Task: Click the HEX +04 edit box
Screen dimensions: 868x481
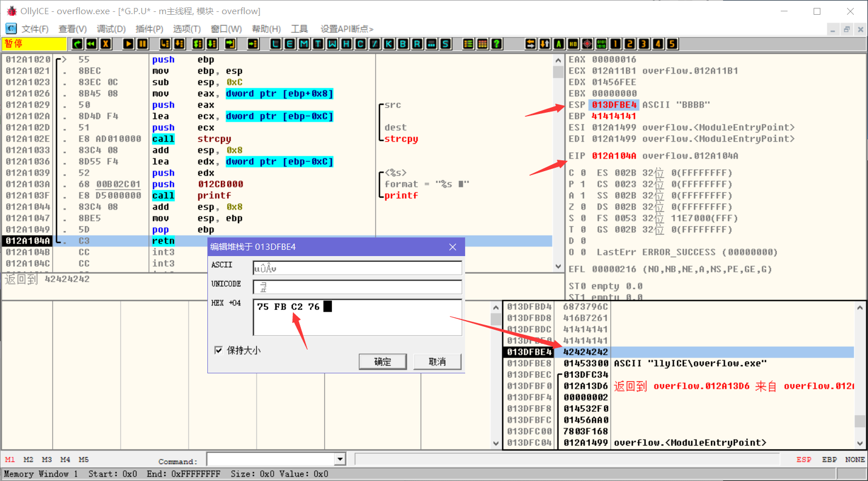Action: [x=358, y=317]
